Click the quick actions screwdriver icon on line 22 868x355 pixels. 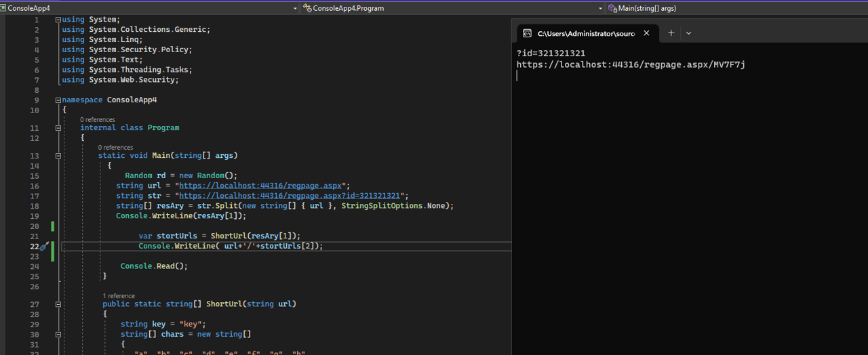pos(43,247)
